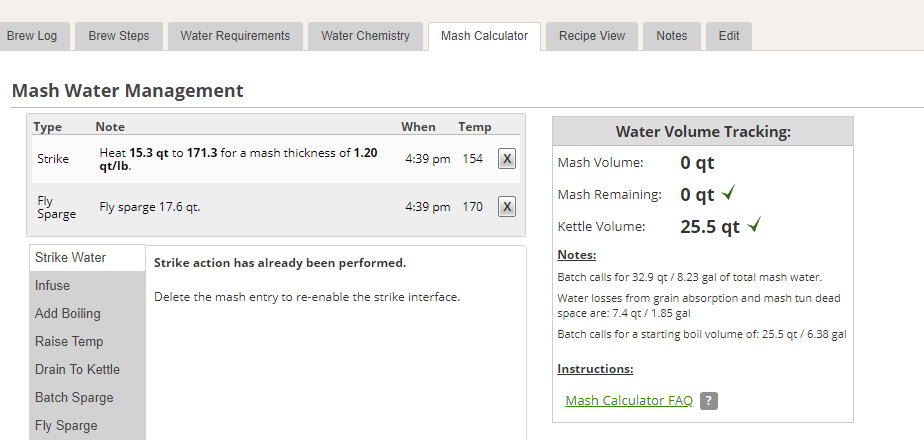This screenshot has height=440, width=924.
Task: Click the FAQ question mark icon
Action: (709, 401)
